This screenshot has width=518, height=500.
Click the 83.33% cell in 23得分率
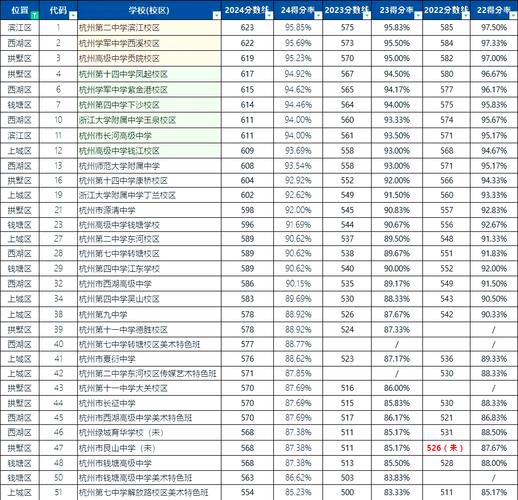pyautogui.click(x=397, y=492)
